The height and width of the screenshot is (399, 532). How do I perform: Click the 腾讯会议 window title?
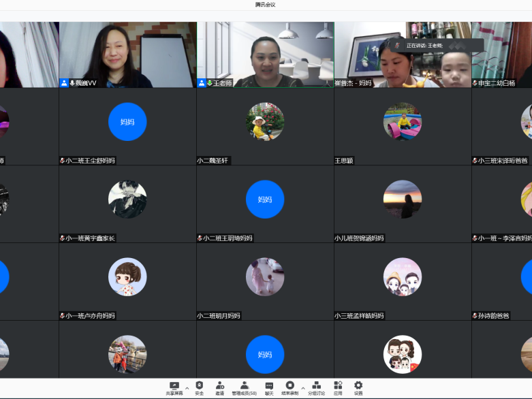click(266, 5)
